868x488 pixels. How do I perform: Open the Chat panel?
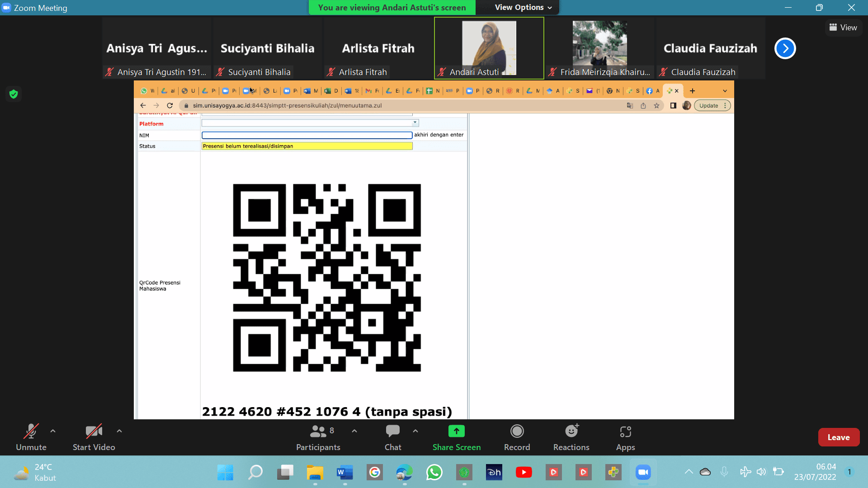click(393, 437)
